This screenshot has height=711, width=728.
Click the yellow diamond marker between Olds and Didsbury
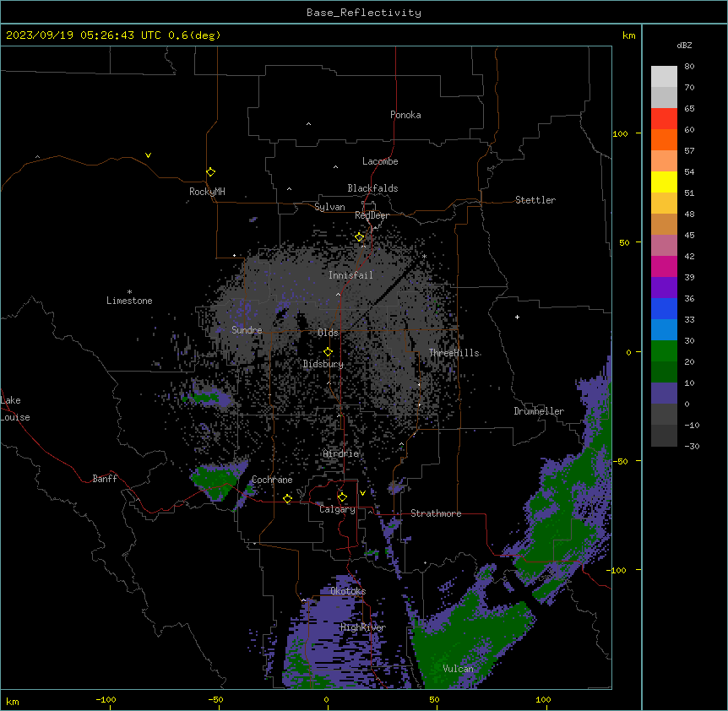point(328,352)
